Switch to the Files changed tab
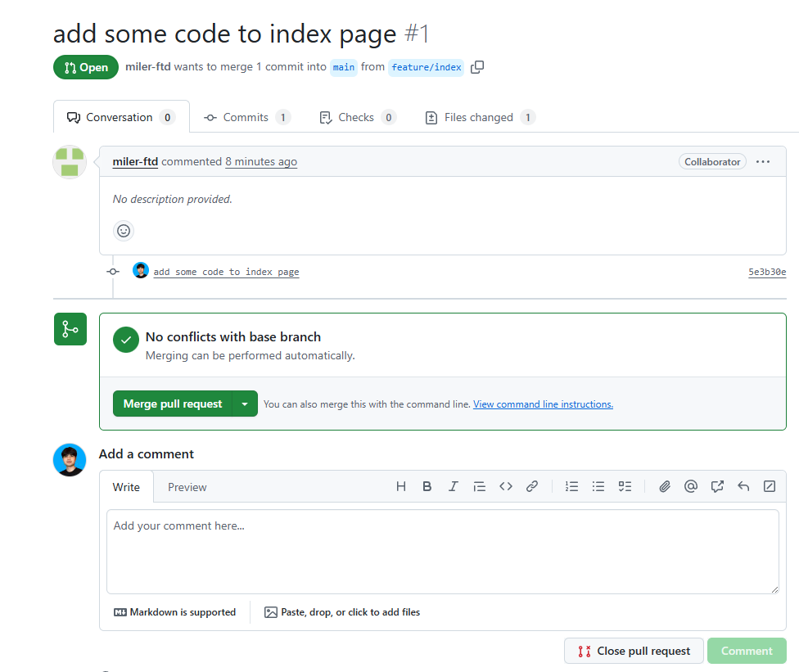This screenshot has height=672, width=799. [479, 117]
